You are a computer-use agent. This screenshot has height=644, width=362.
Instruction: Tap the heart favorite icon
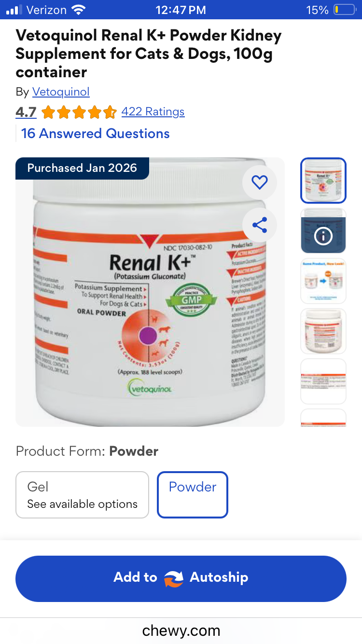click(260, 182)
